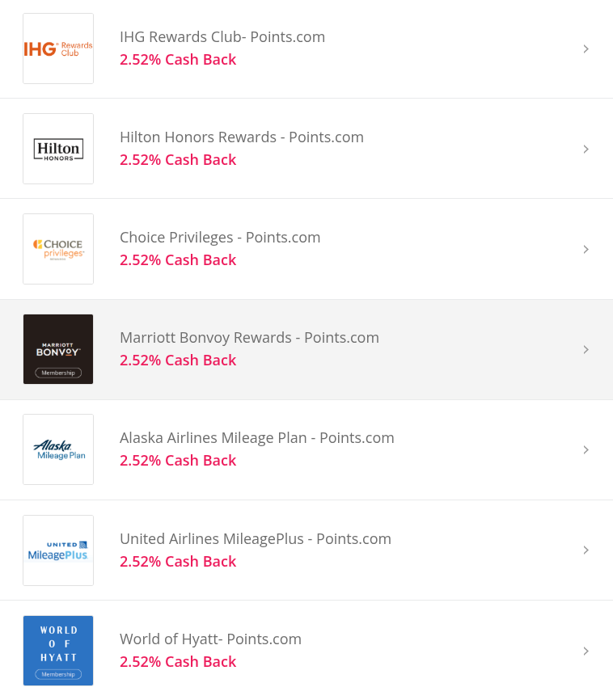Click United Airlines 2.52% Cash Back text

click(178, 561)
